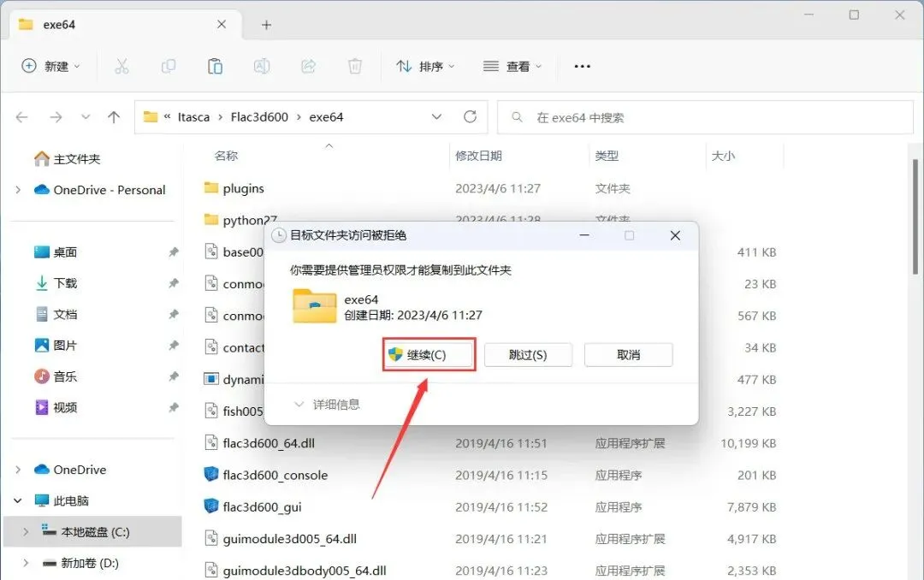Screen dimensions: 924x580
Task: Open the Sort (排序) dropdown
Action: click(x=425, y=66)
